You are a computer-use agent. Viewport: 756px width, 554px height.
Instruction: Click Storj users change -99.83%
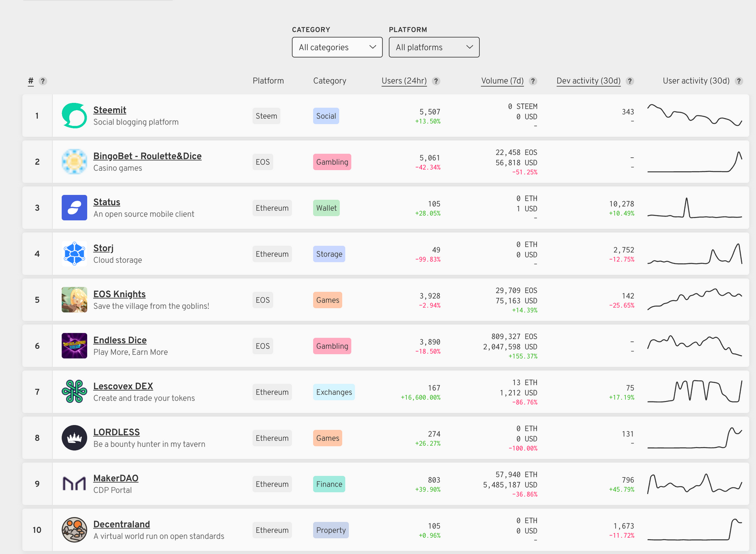pyautogui.click(x=428, y=259)
